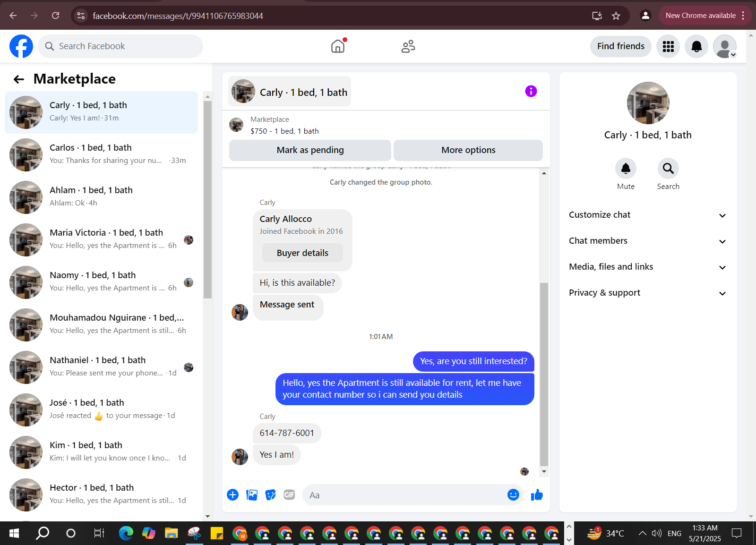Open the purple conversation info icon
The image size is (756, 545).
531,91
